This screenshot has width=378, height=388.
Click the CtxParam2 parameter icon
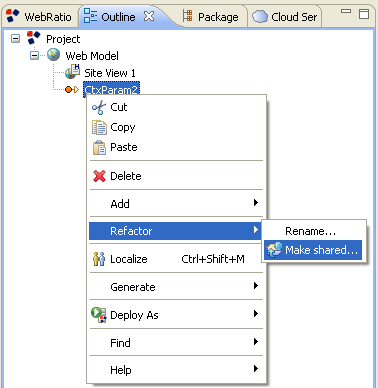72,89
